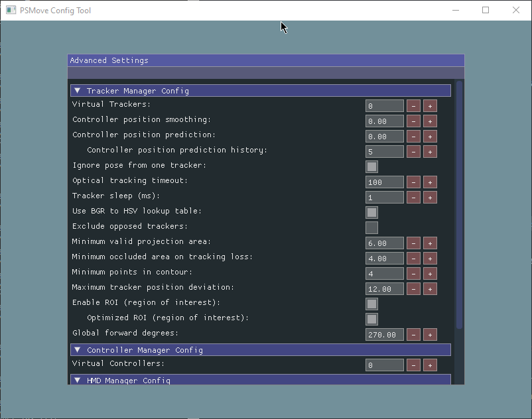
Task: Decrease Minimum points in contour
Action: [413, 274]
